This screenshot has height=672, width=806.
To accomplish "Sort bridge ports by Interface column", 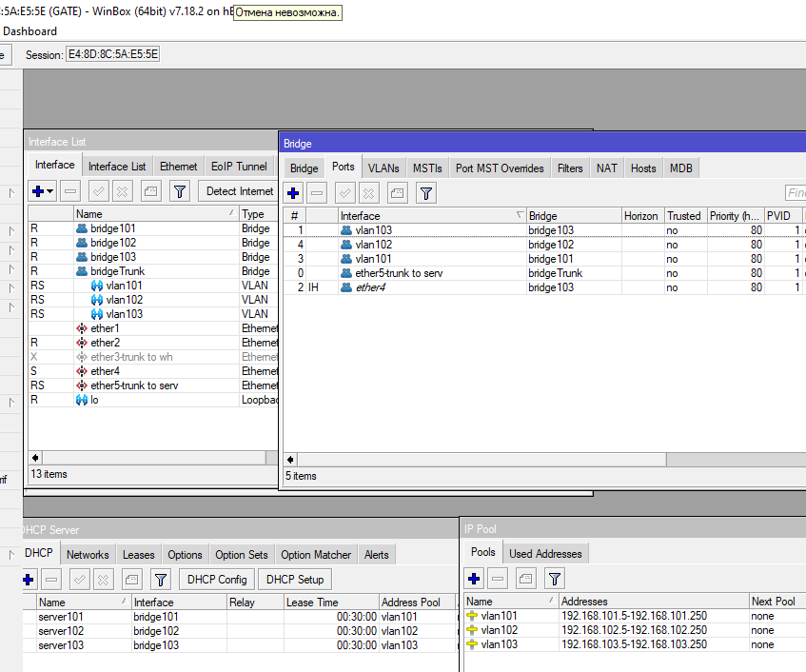I will (432, 216).
